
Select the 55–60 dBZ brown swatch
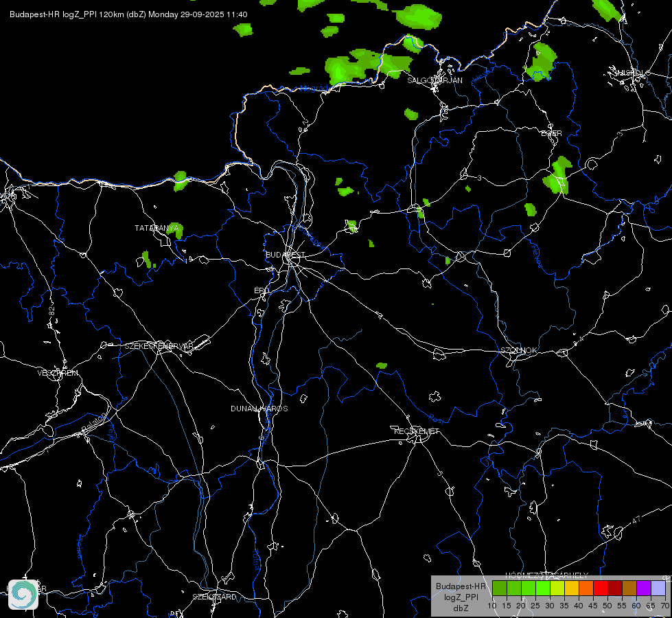[x=629, y=588]
